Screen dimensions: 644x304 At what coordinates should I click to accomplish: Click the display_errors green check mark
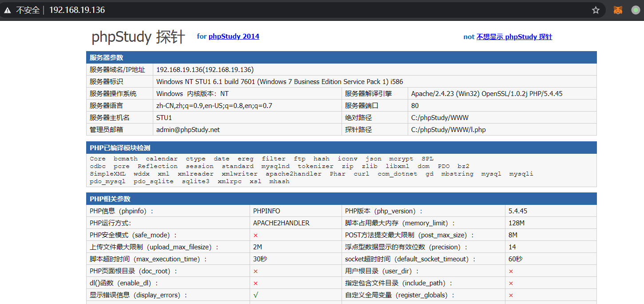point(256,295)
